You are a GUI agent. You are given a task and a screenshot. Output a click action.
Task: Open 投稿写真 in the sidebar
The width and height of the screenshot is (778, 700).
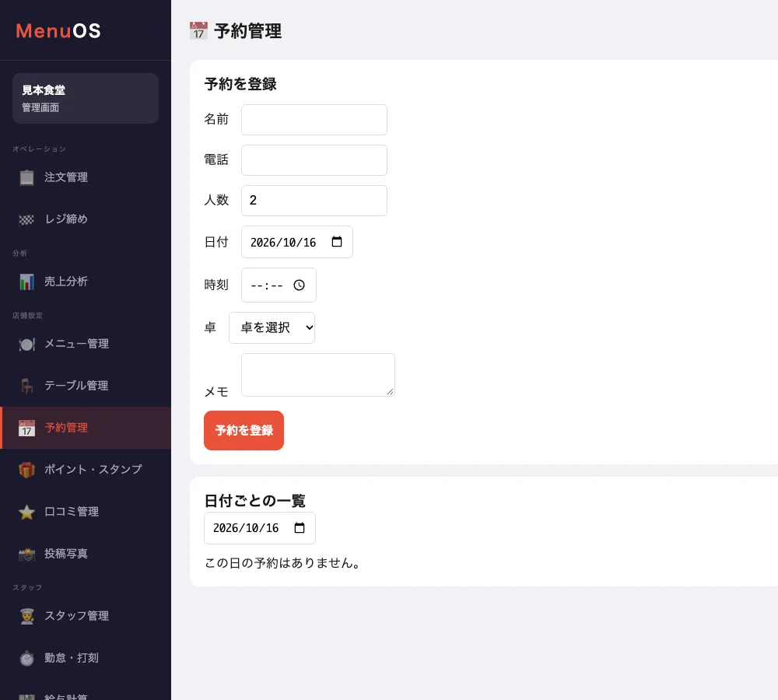tap(86, 554)
